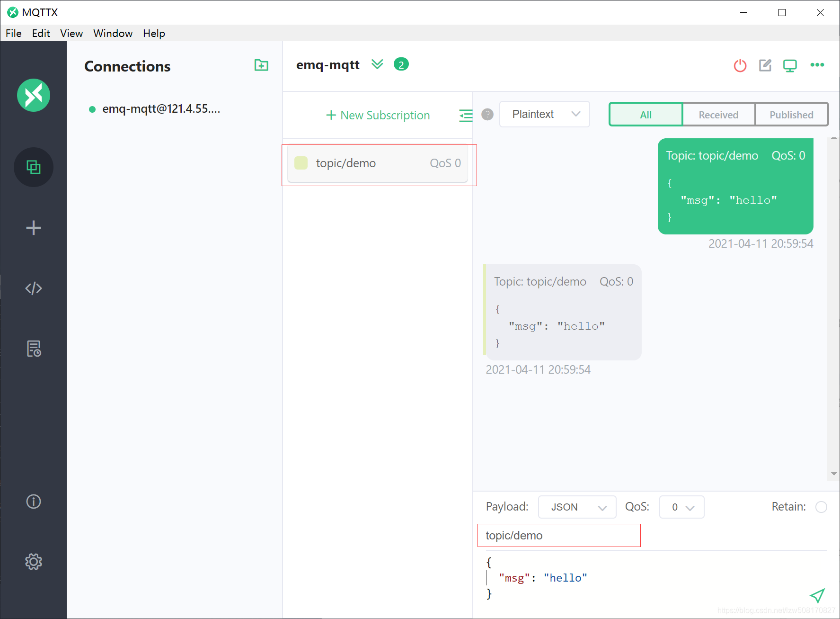
Task: Maximize the MQTTX window
Action: tap(782, 12)
